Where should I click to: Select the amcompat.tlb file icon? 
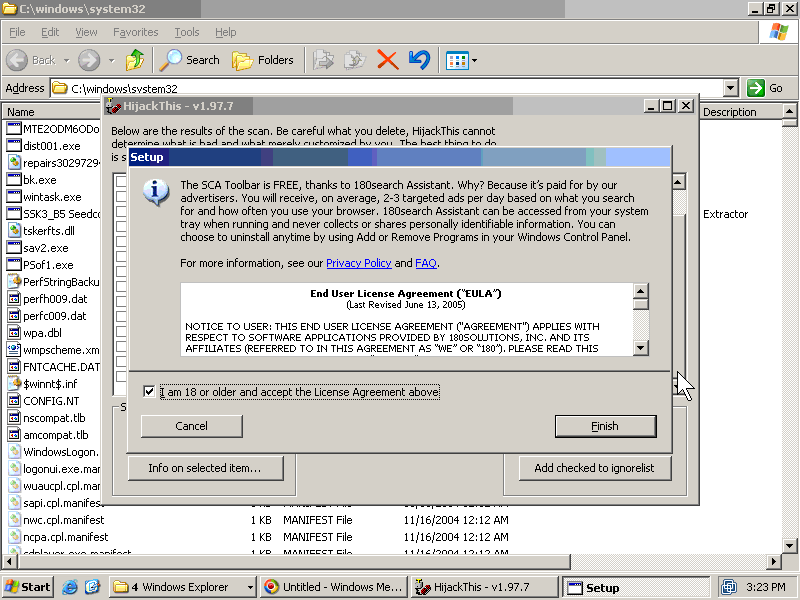14,435
